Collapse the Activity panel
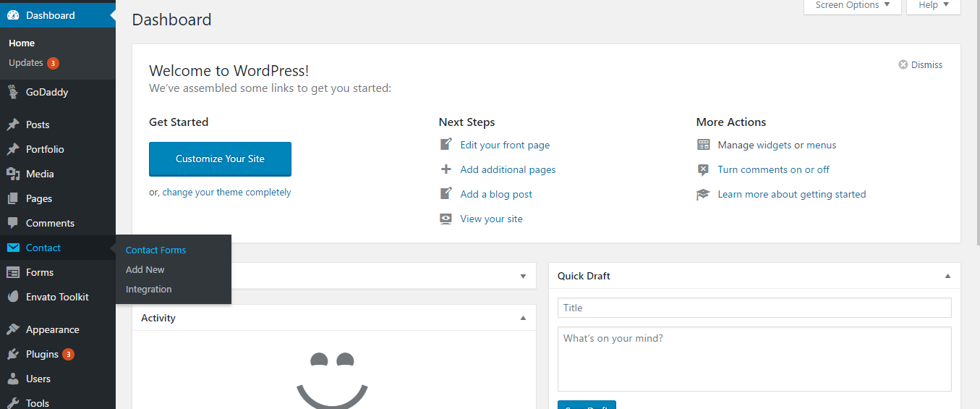Viewport: 980px width, 409px height. [523, 318]
